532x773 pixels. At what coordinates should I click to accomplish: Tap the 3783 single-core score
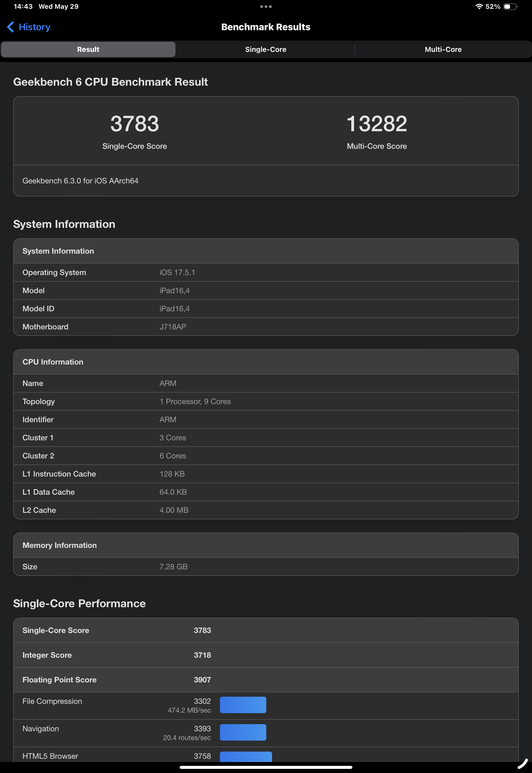point(134,124)
